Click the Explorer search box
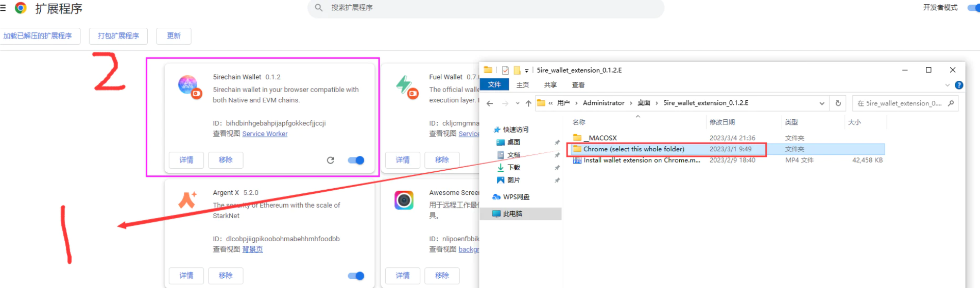980x288 pixels. (905, 103)
